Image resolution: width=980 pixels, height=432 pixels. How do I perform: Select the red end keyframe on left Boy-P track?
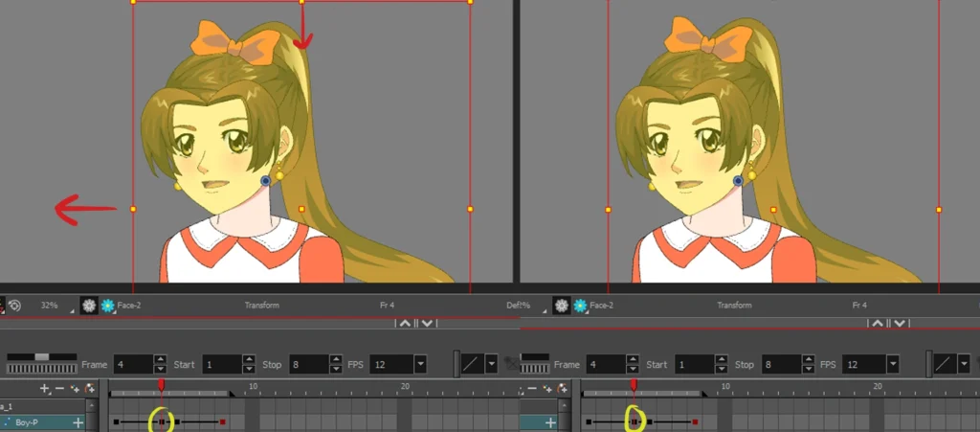(x=222, y=422)
